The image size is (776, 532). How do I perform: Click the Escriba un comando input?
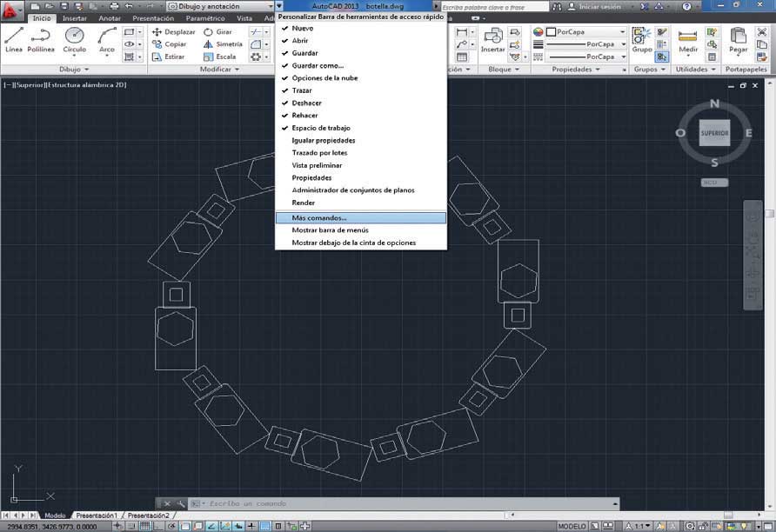[x=405, y=503]
